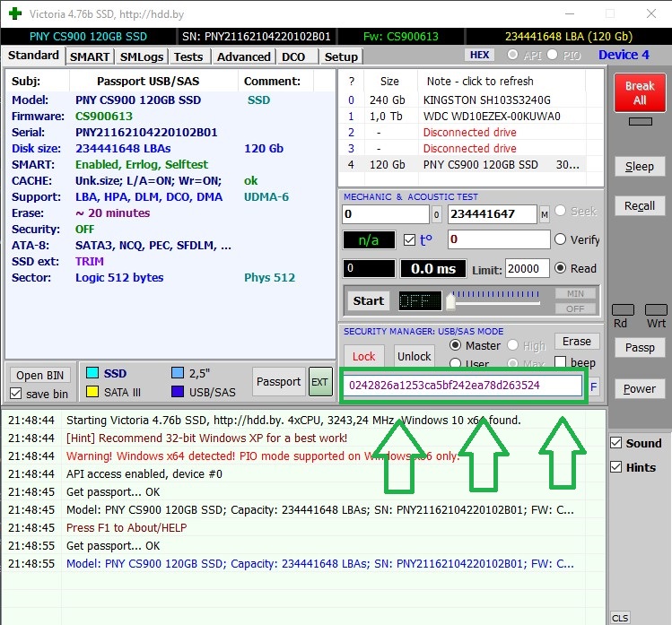Click the MIN acoustic button
The width and height of the screenshot is (672, 625).
tap(575, 293)
